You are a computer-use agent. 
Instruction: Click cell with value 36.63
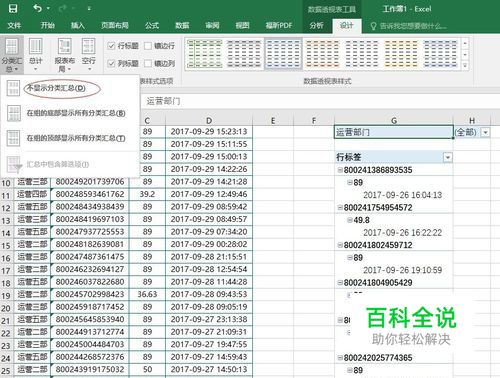(147, 294)
